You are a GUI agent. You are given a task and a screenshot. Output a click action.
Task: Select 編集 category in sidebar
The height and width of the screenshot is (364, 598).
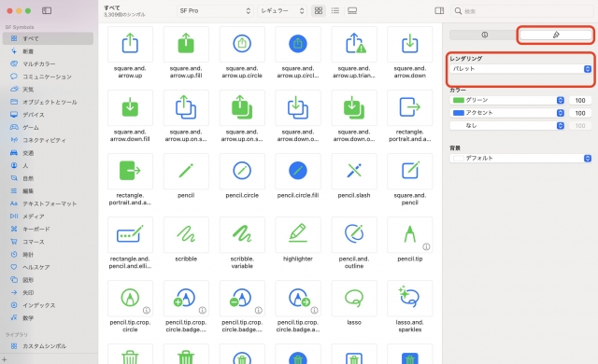click(48, 190)
